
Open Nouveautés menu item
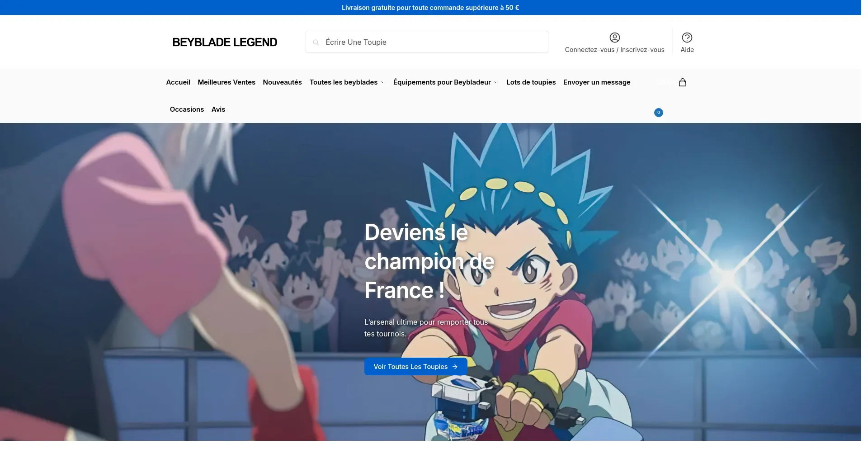tap(282, 82)
